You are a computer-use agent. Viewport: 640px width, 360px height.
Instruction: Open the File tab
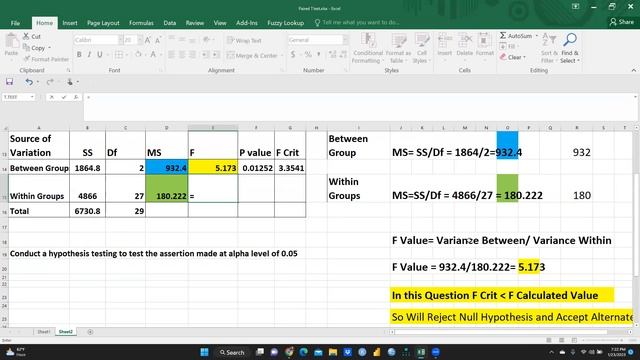click(x=15, y=23)
